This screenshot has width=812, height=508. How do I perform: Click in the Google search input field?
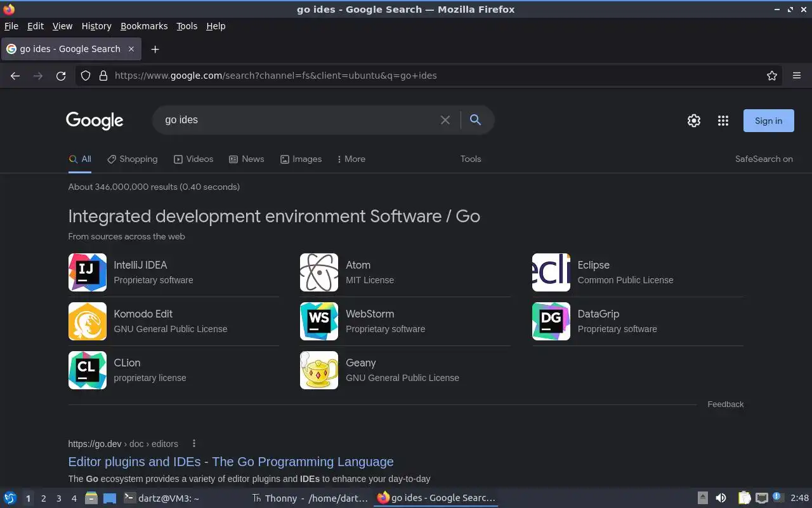298,120
